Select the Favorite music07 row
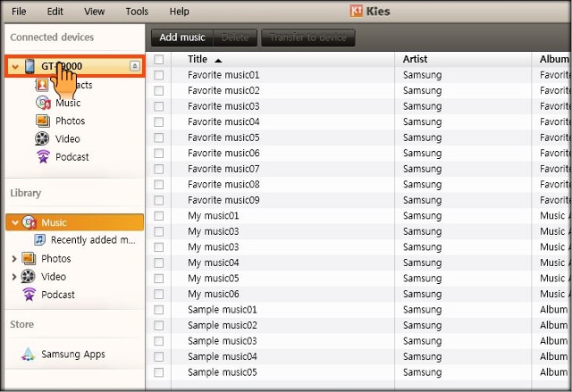This screenshot has width=572, height=392. tap(358, 169)
